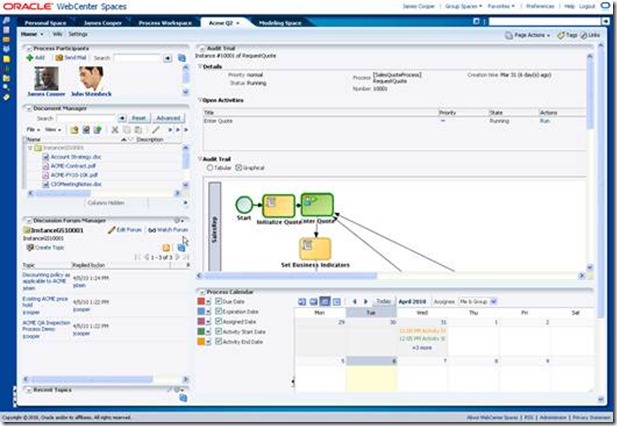
Task: Collapse the Discussion Forum Manager panel
Action: pos(28,221)
